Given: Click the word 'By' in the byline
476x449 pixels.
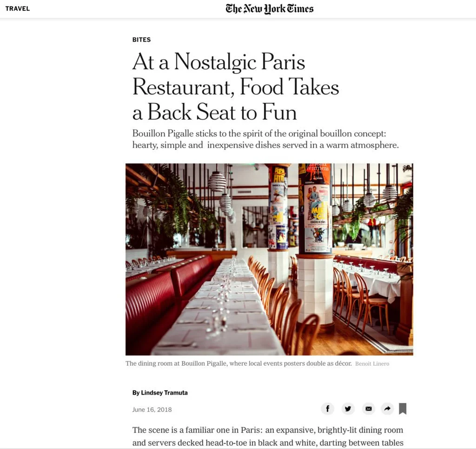Looking at the screenshot, I should 136,393.
